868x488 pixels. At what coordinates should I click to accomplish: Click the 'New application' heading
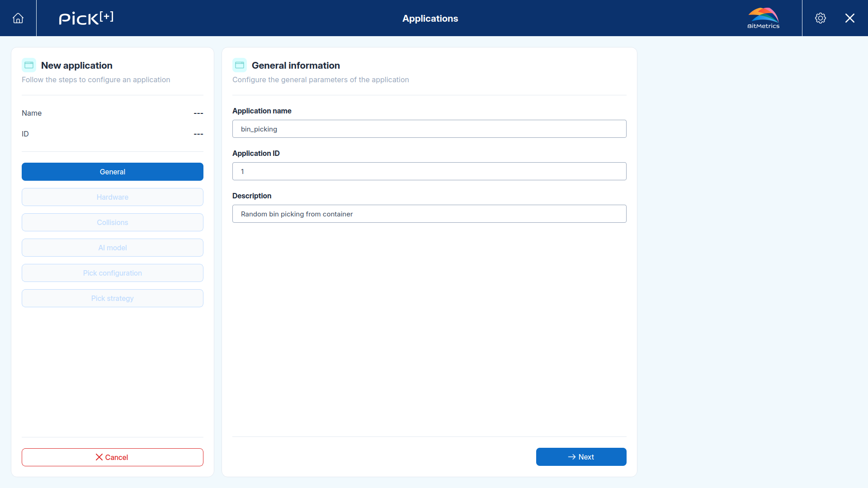point(77,66)
